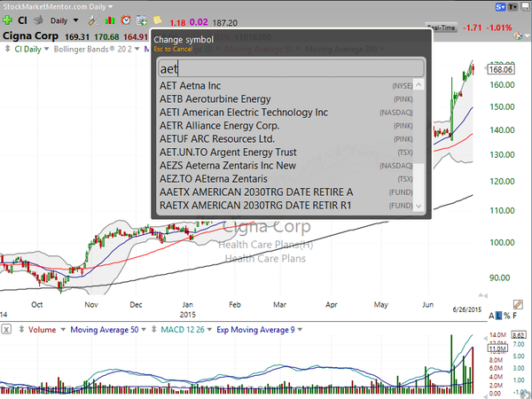This screenshot has height=399, width=532.
Task: Click the symbol search input field
Action: [291, 68]
